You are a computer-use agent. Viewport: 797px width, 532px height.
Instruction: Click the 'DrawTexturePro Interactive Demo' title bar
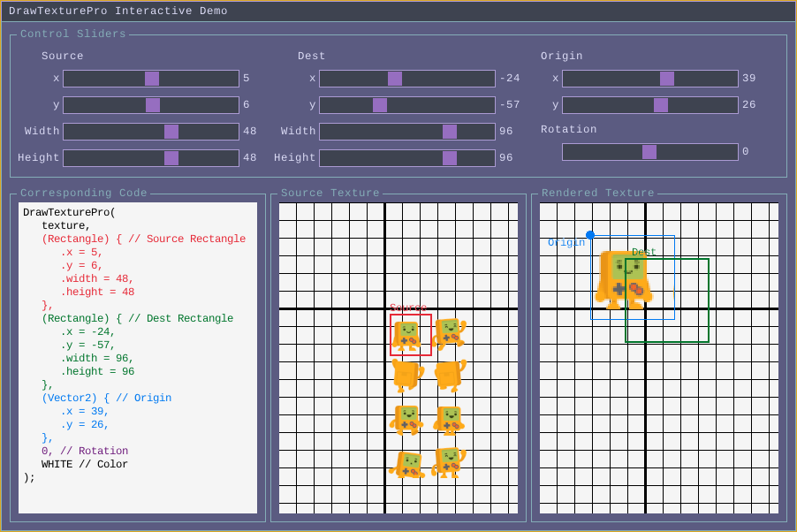(398, 11)
